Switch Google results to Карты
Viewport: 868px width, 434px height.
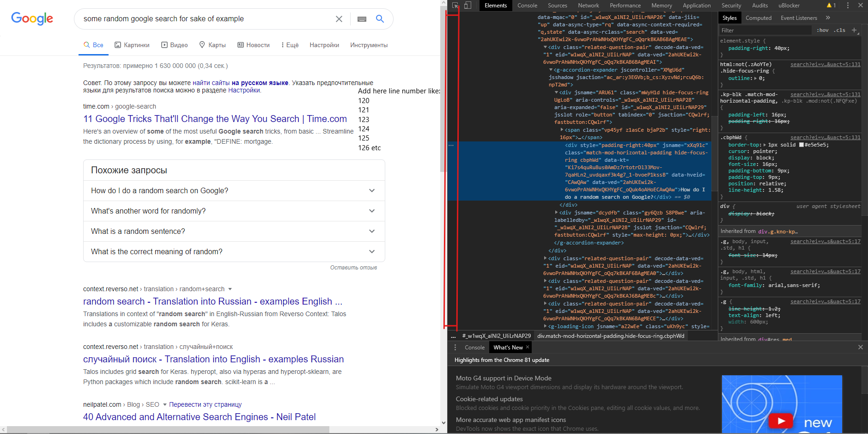tap(212, 45)
